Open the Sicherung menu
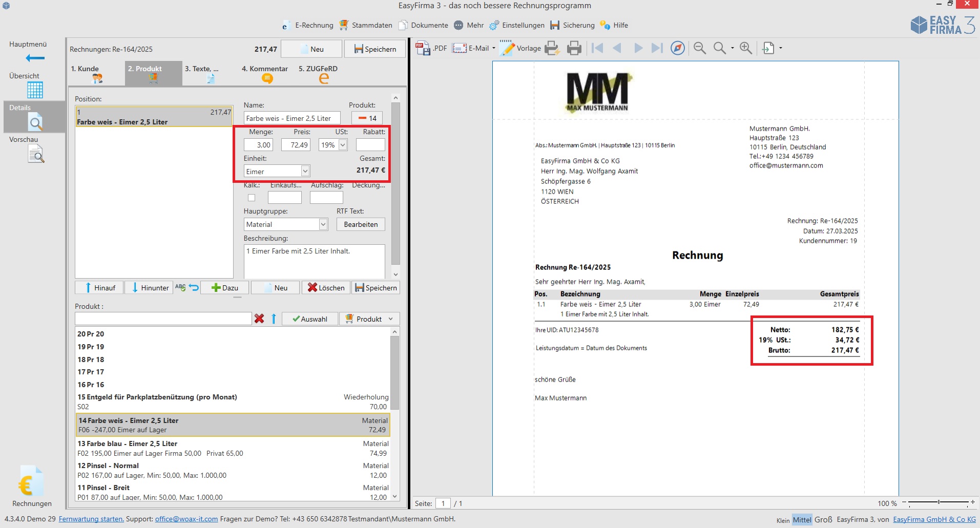This screenshot has height=528, width=980. pos(572,25)
